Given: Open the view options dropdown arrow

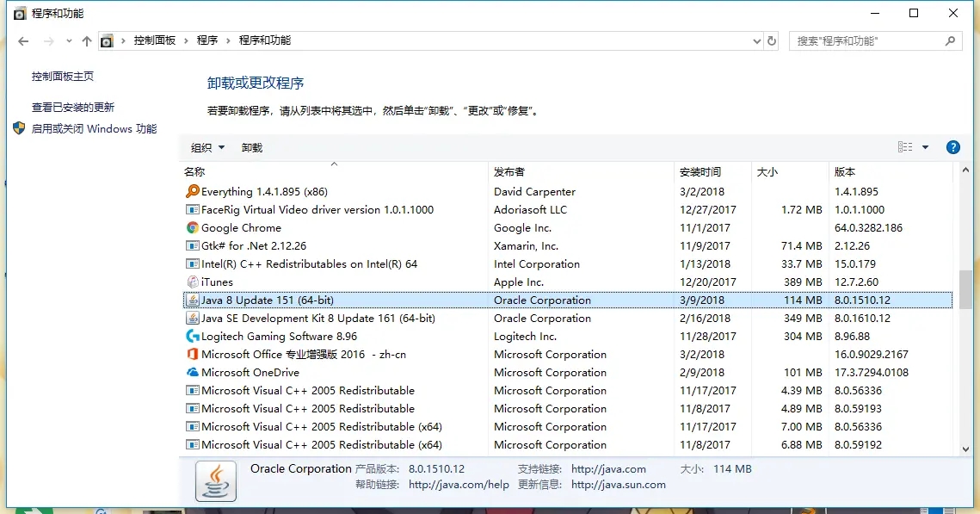Looking at the screenshot, I should [926, 147].
